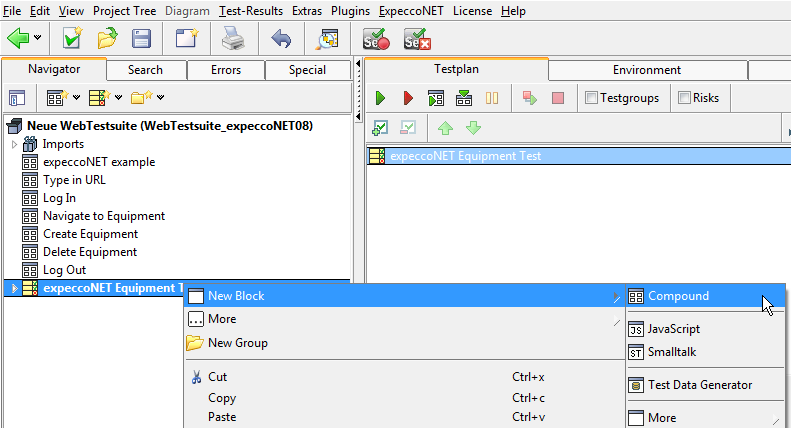Open file using the folder toolbar icon
This screenshot has width=791, height=428.
point(107,39)
